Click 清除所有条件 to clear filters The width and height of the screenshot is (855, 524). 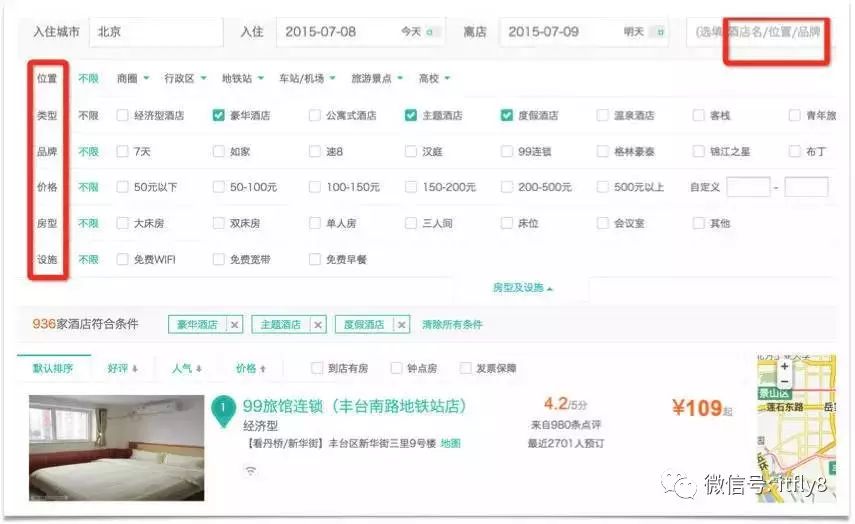pos(452,325)
